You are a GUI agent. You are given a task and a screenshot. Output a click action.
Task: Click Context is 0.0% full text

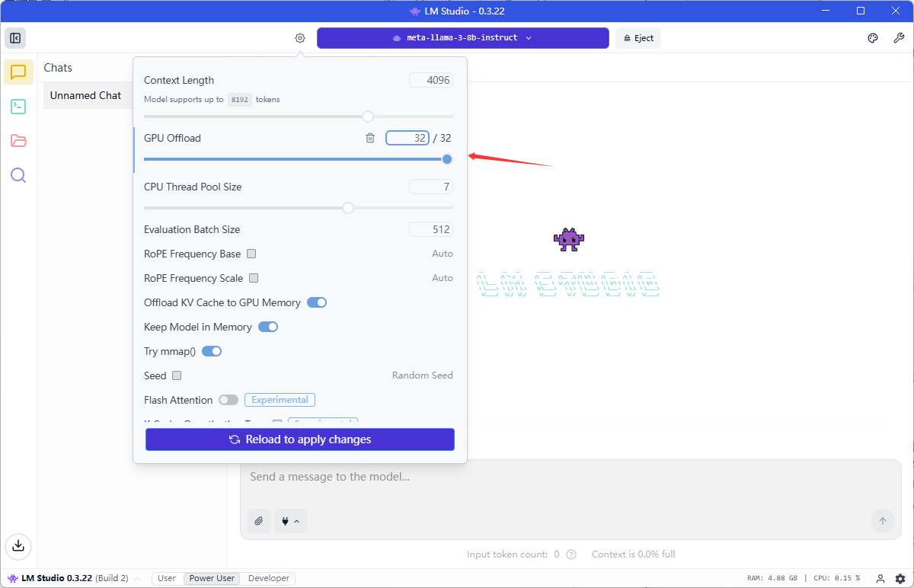(634, 554)
